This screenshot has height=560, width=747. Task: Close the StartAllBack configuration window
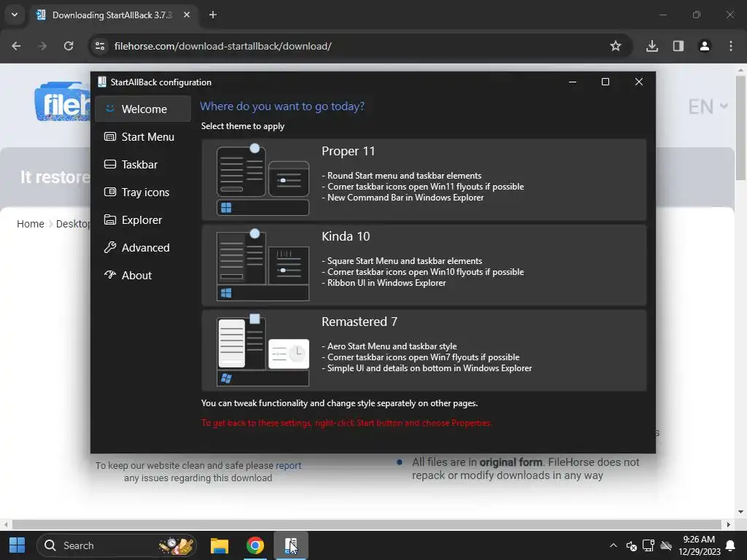(x=639, y=82)
